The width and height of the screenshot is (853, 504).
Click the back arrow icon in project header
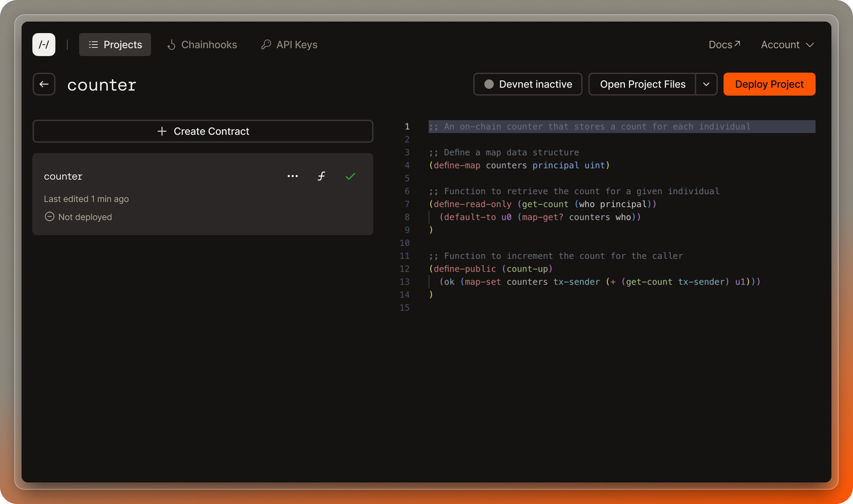point(45,84)
